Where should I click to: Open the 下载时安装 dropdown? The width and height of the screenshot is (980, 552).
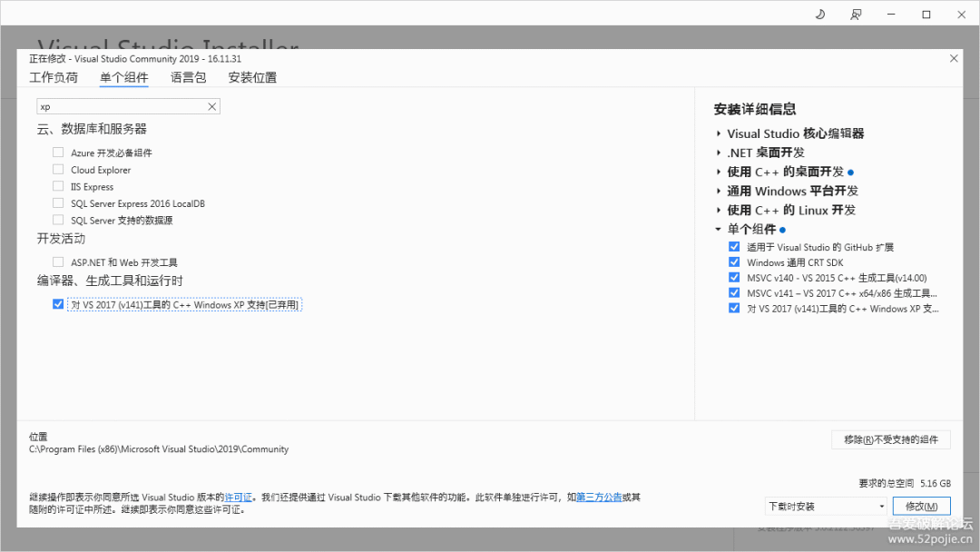point(827,507)
